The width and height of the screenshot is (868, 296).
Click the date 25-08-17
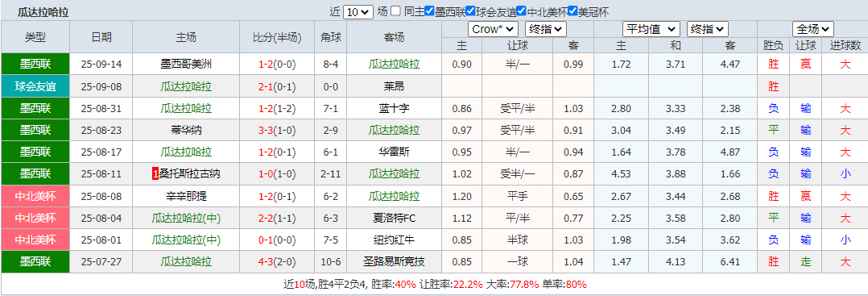tap(101, 152)
